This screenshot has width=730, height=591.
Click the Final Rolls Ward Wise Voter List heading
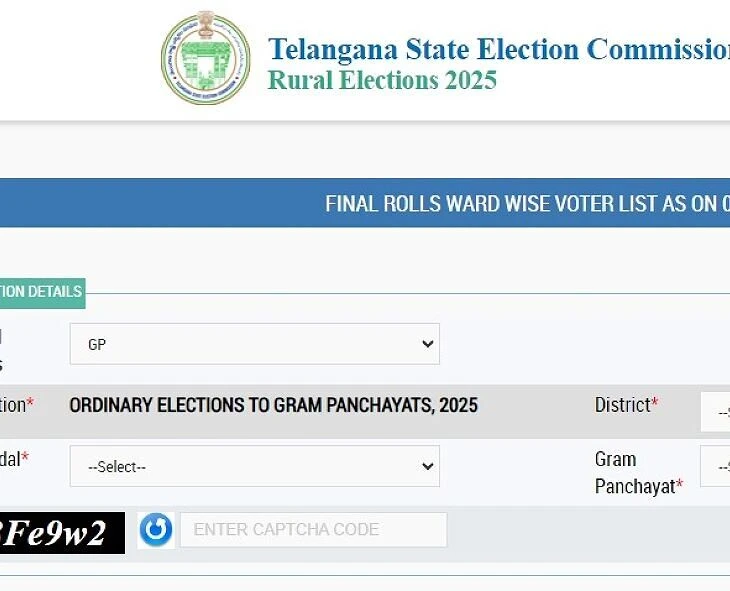(x=527, y=204)
